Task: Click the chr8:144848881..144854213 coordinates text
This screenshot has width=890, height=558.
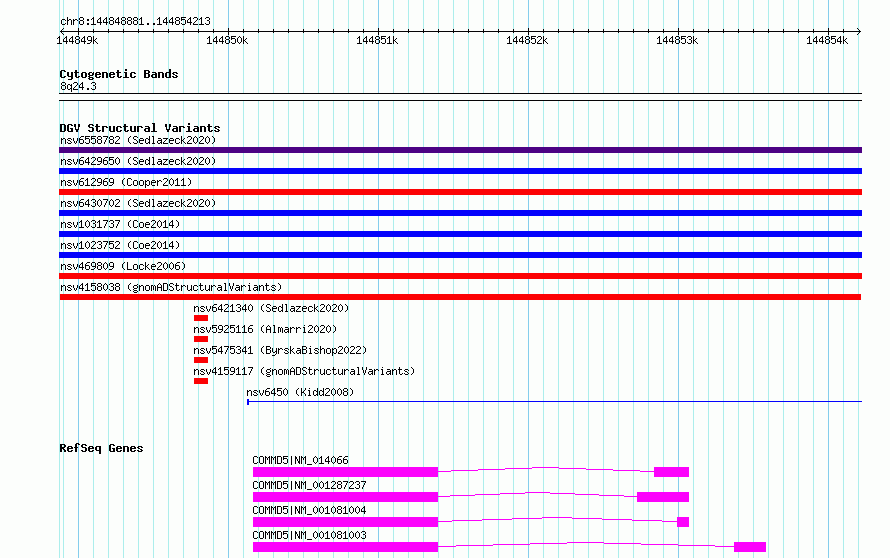Action: 135,21
